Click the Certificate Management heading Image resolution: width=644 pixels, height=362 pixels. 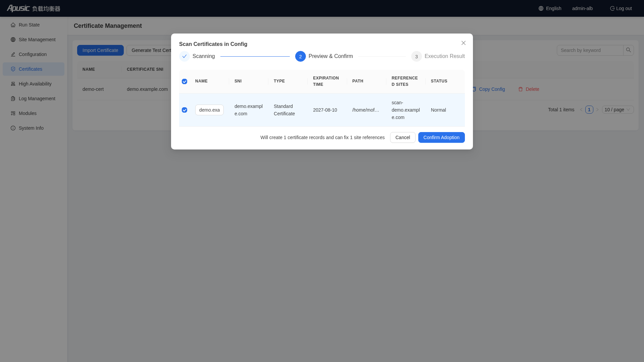tap(108, 26)
